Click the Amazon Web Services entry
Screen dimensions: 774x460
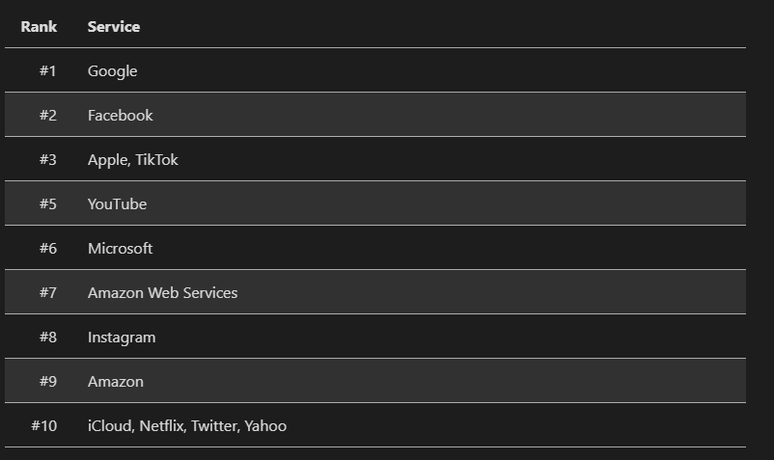click(162, 293)
